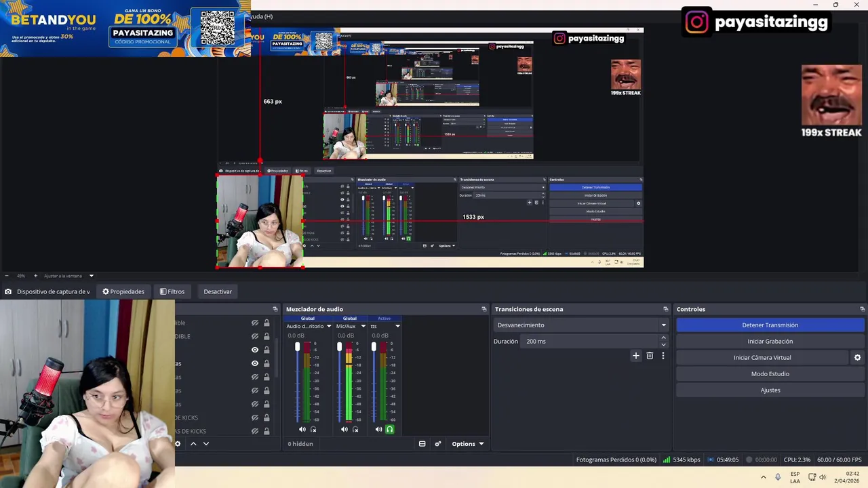Click the '0 hidden' mixer label
This screenshot has width=868, height=488.
tap(300, 444)
